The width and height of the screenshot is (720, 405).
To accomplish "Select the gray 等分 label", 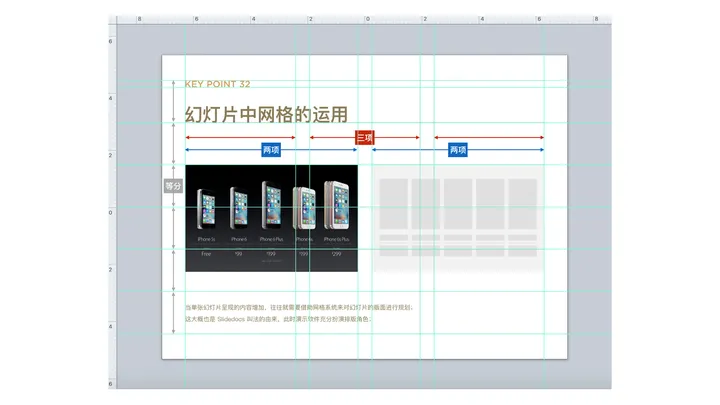I will point(174,186).
